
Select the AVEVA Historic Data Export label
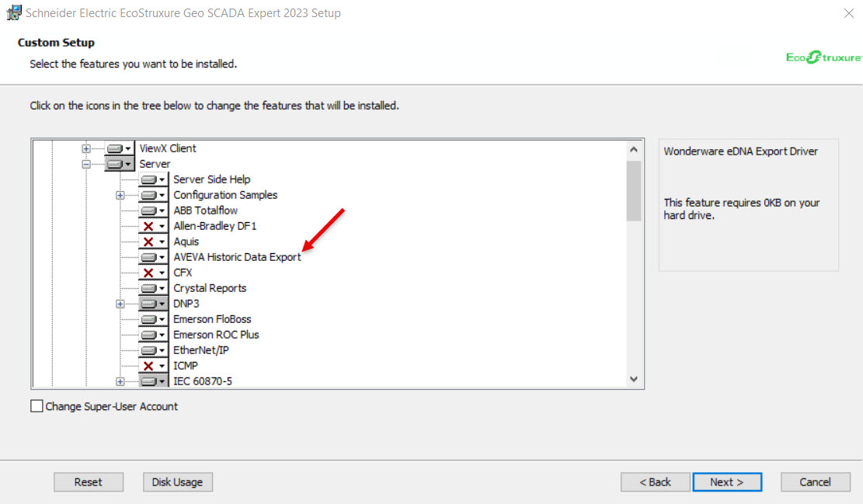(x=237, y=257)
